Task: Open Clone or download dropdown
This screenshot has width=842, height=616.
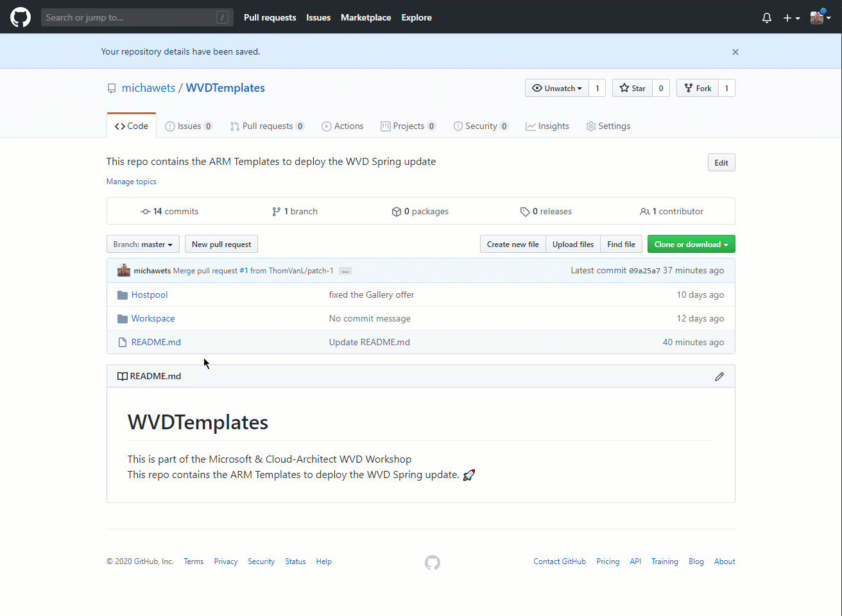Action: 691,244
